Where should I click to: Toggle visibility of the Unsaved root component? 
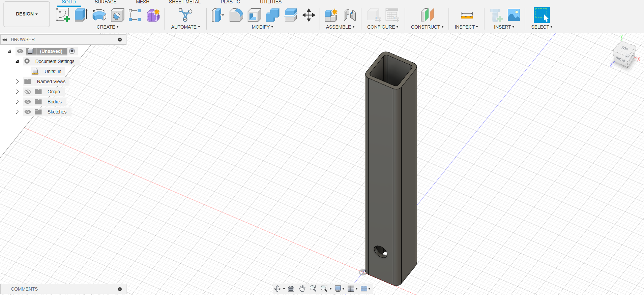tap(20, 51)
